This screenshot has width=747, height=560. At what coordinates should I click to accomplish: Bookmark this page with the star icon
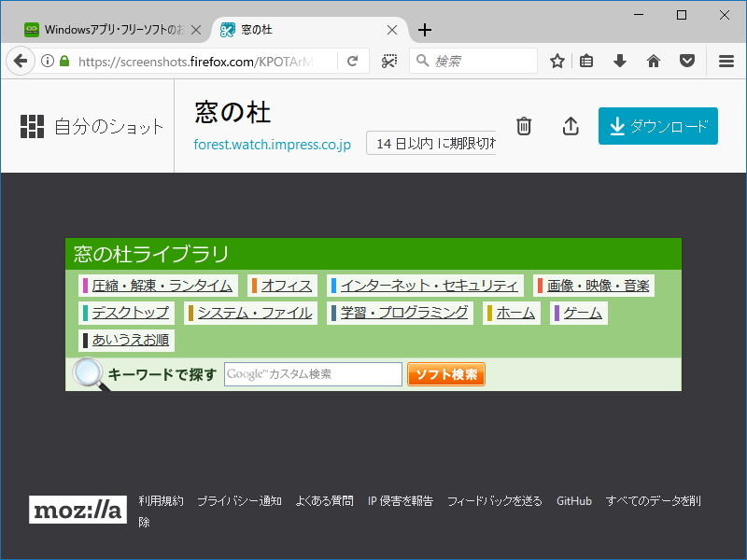click(557, 61)
